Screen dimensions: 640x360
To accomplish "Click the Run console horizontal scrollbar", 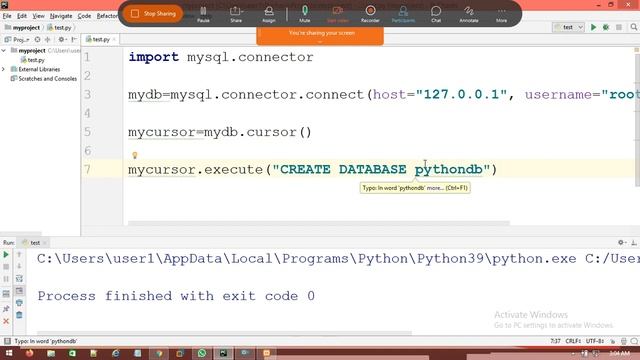I will [x=224, y=333].
